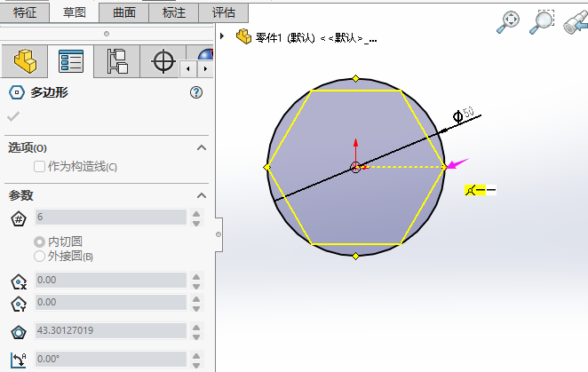
Task: Click the Zoom to Fit icon
Action: (508, 21)
